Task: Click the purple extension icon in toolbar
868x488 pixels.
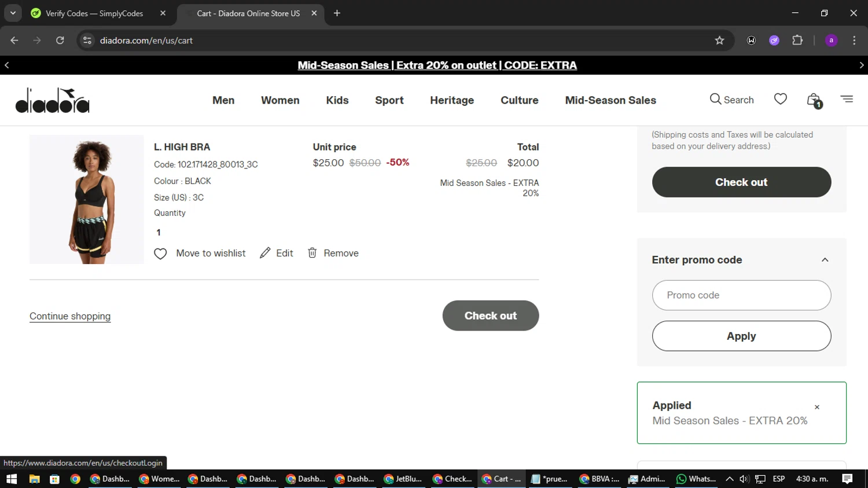Action: [x=774, y=41]
